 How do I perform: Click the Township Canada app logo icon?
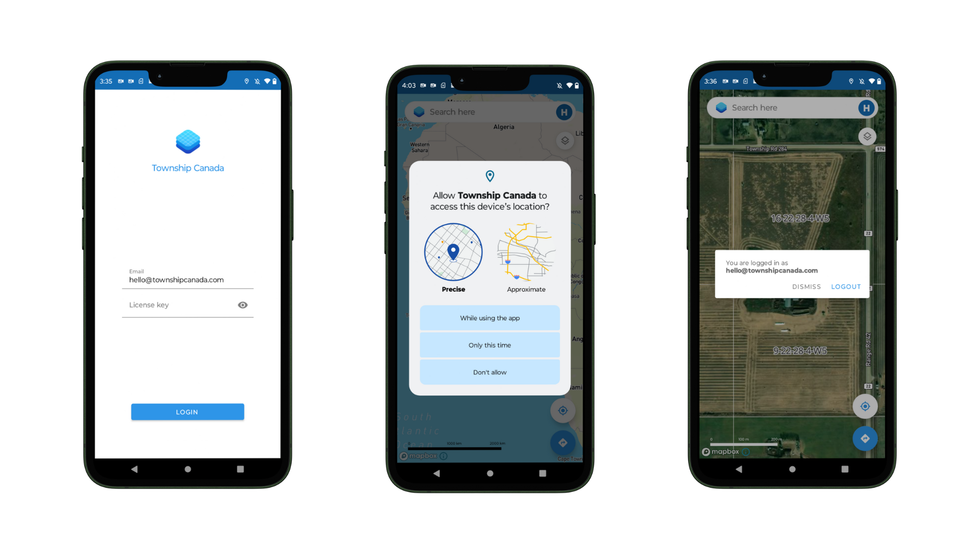click(x=187, y=141)
